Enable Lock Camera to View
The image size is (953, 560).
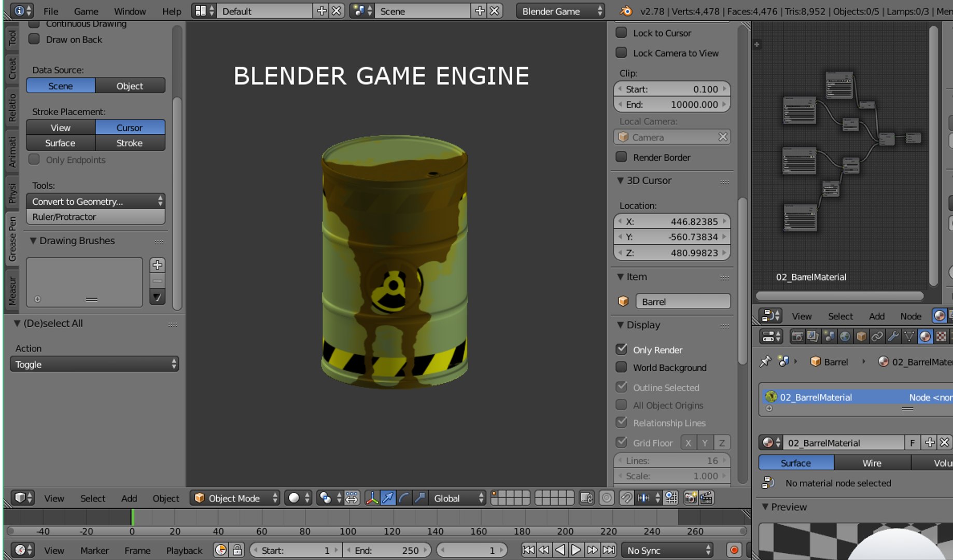[x=621, y=53]
